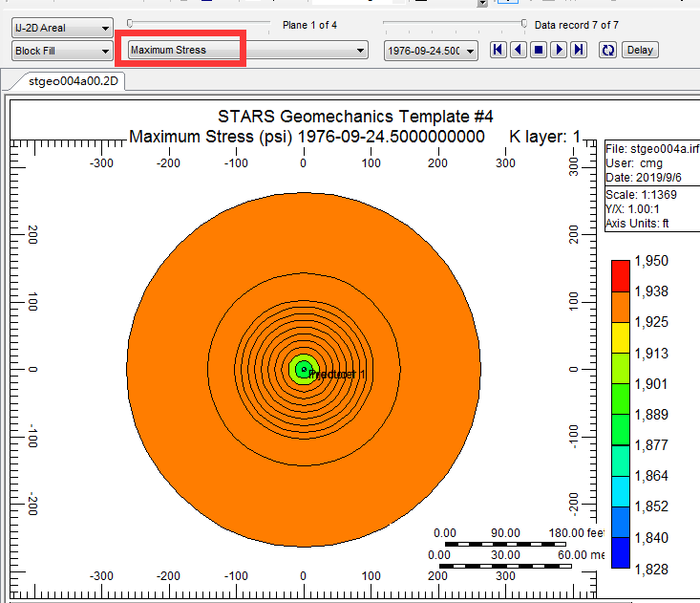Click the Producer 1 well marker

point(304,369)
